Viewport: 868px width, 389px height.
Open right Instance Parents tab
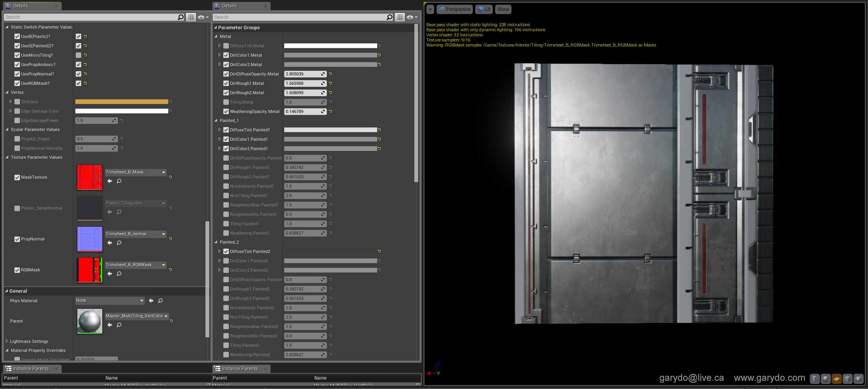pyautogui.click(x=241, y=369)
